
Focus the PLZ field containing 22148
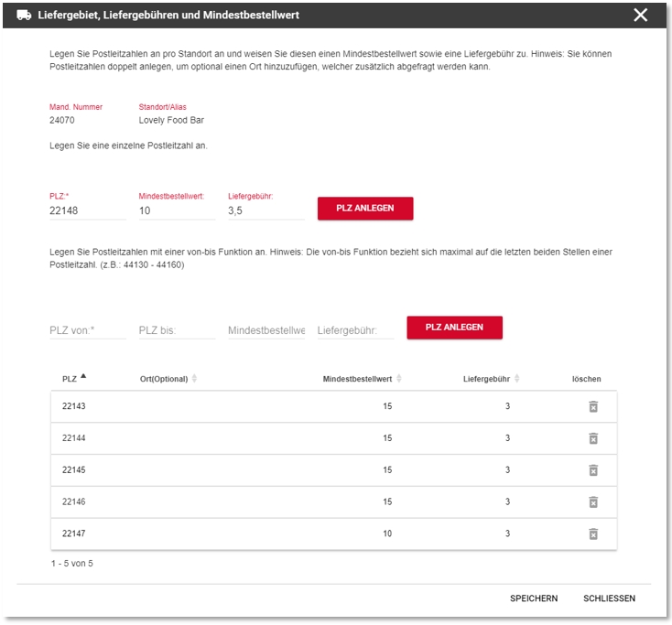(88, 210)
